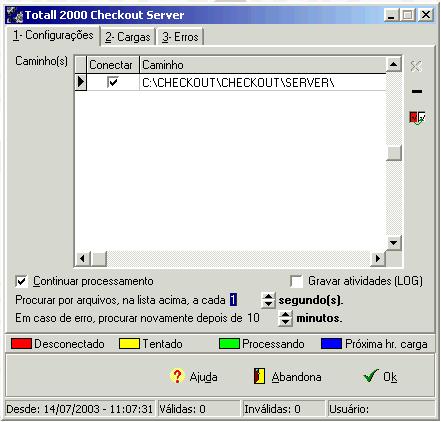Screen dimensions: 441x422
Task: Click the horizontal scrollbar thumb
Action: [x=99, y=259]
